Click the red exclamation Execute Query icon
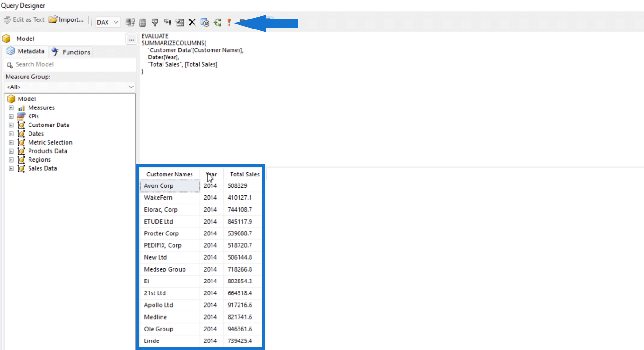Image resolution: width=644 pixels, height=350 pixels. (229, 22)
